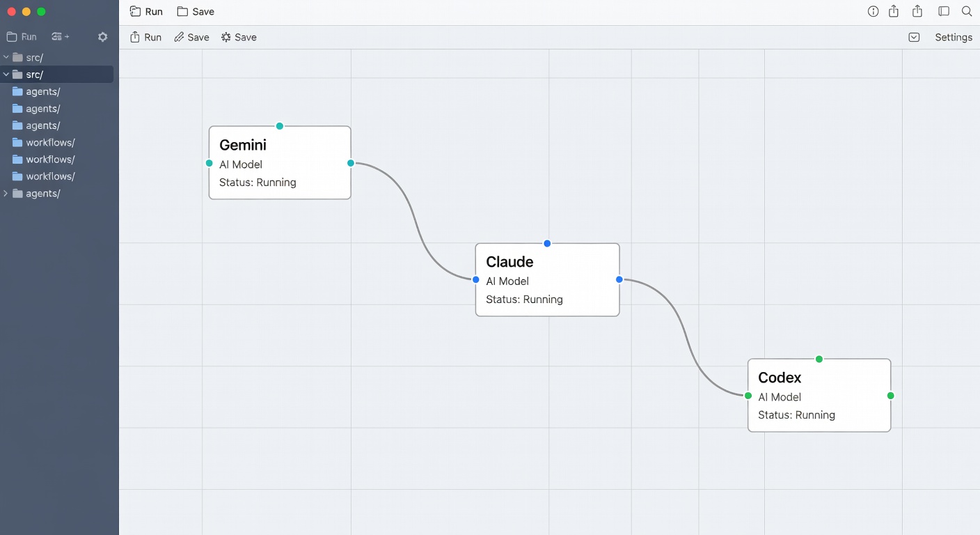The width and height of the screenshot is (980, 535).
Task: Open the info icon in title bar
Action: [873, 11]
